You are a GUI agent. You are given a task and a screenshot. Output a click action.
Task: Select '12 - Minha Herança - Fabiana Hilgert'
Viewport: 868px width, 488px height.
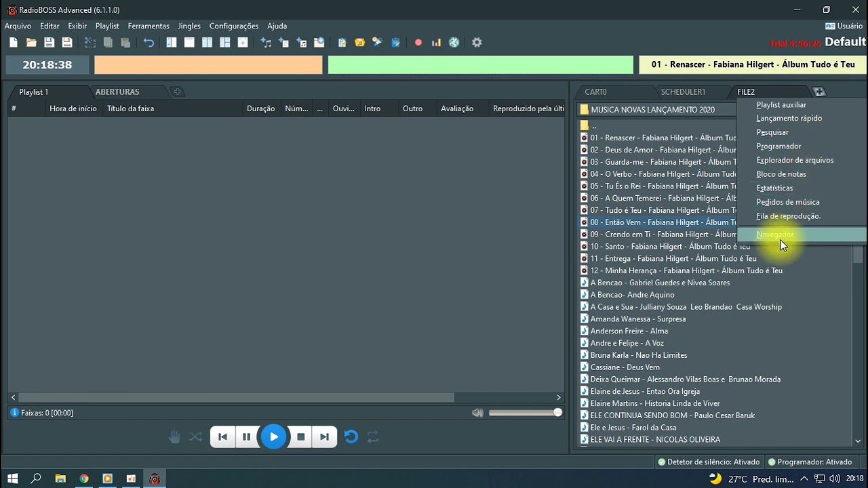click(x=686, y=270)
